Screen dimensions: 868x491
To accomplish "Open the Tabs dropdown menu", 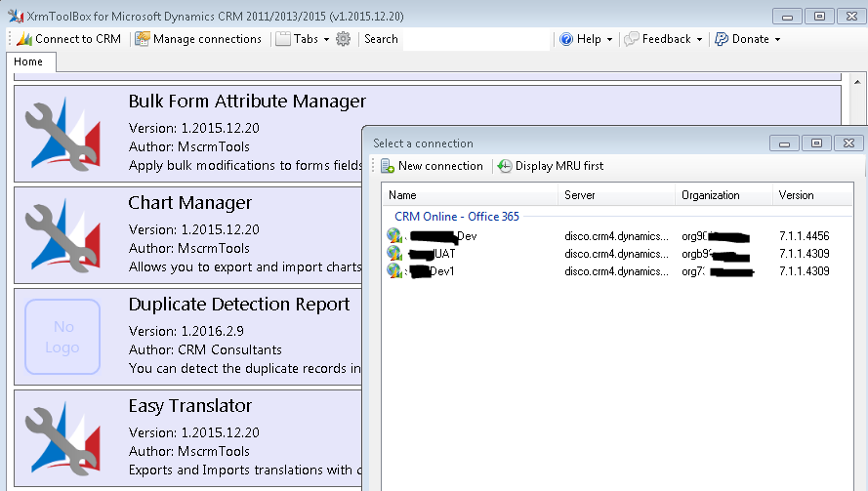I will 303,39.
